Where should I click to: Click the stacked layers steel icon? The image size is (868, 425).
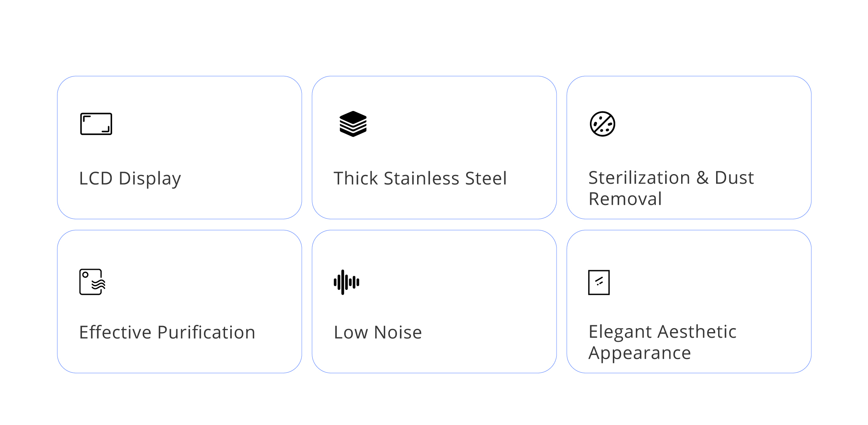click(353, 124)
